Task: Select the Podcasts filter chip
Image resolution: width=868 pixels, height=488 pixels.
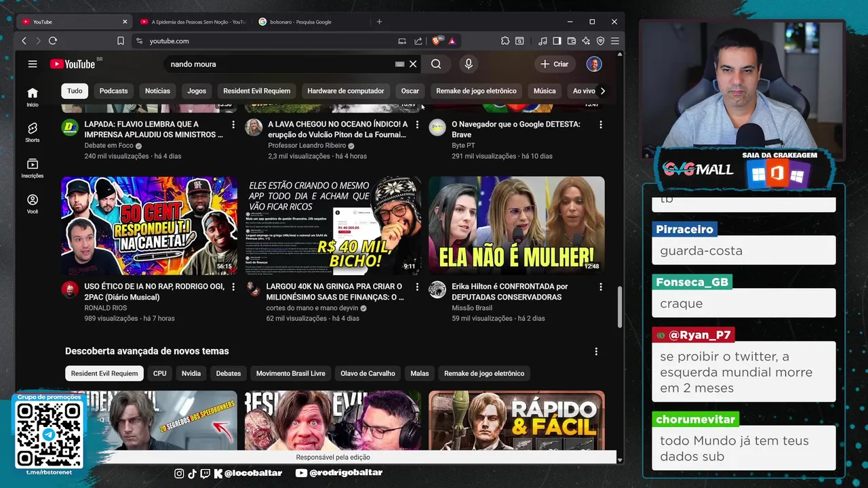Action: click(113, 91)
